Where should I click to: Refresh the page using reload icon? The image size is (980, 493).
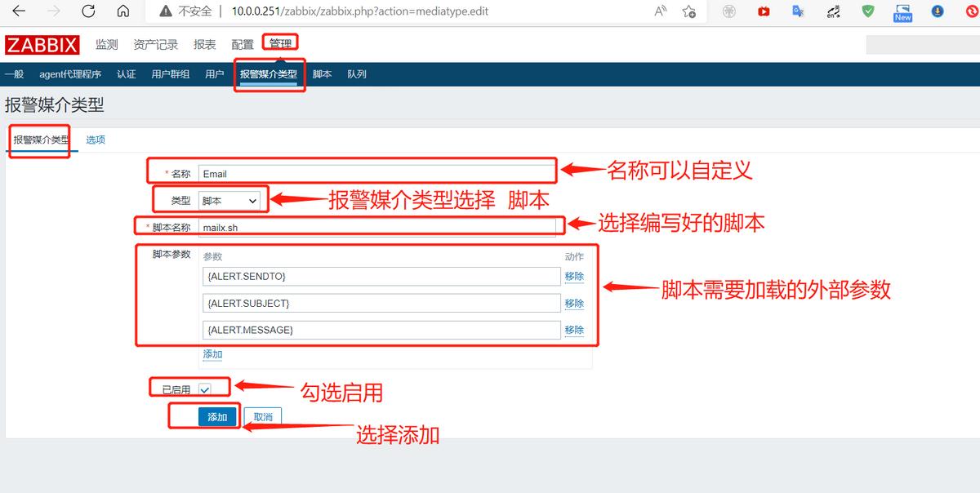(88, 12)
